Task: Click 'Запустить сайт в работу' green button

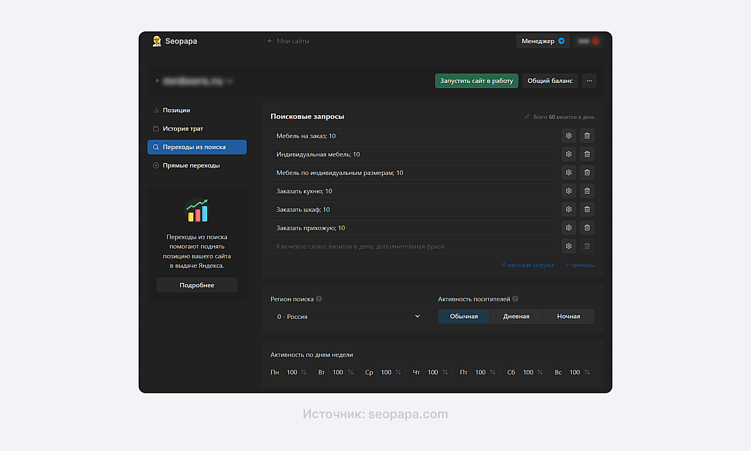Action: pos(476,81)
